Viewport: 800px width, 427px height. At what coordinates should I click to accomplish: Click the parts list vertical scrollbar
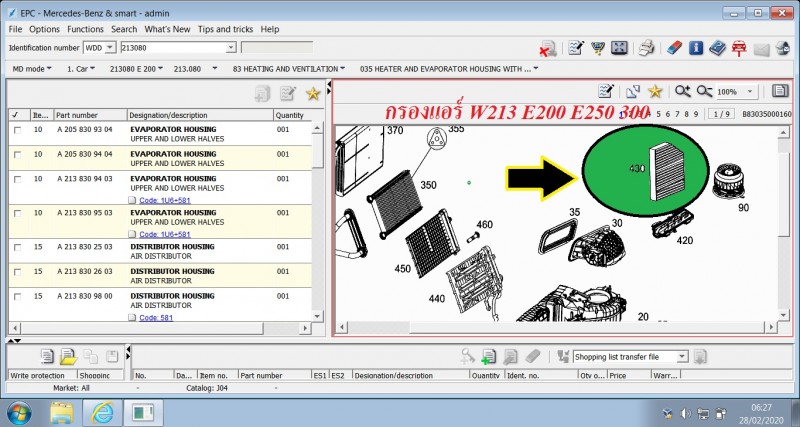[x=317, y=222]
